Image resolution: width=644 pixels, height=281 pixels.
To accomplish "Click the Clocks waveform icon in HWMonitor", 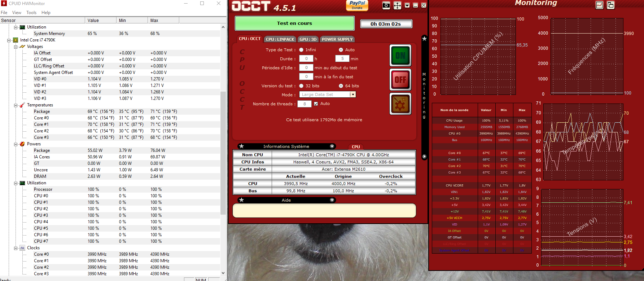I will pos(22,248).
